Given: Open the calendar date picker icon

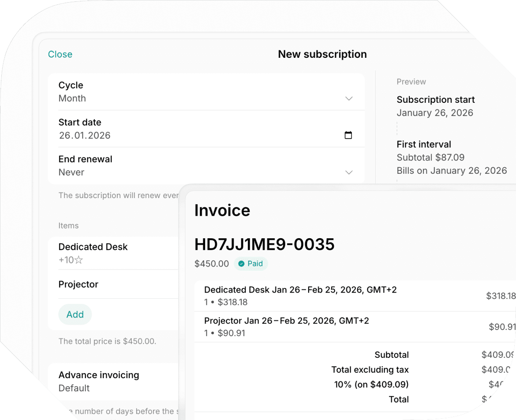Looking at the screenshot, I should coord(348,135).
